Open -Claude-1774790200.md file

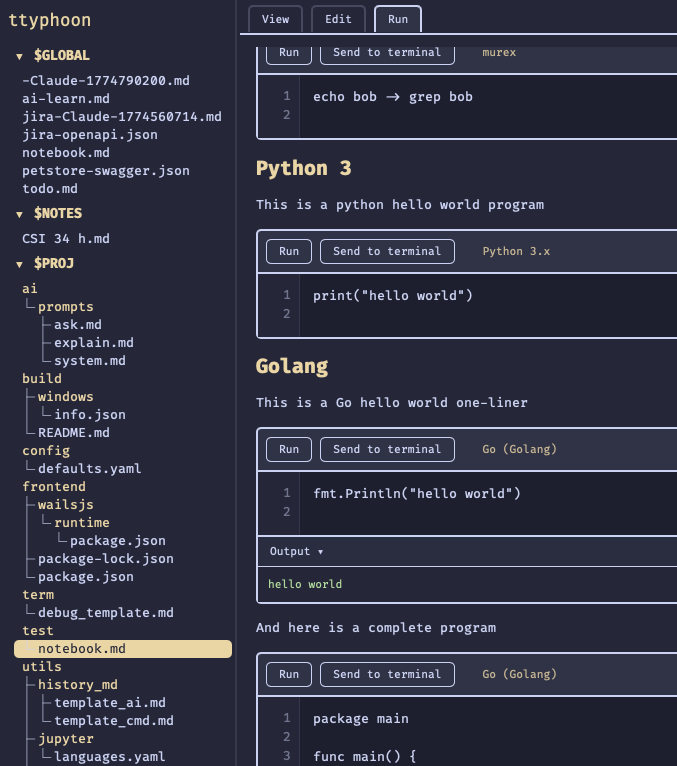106,81
